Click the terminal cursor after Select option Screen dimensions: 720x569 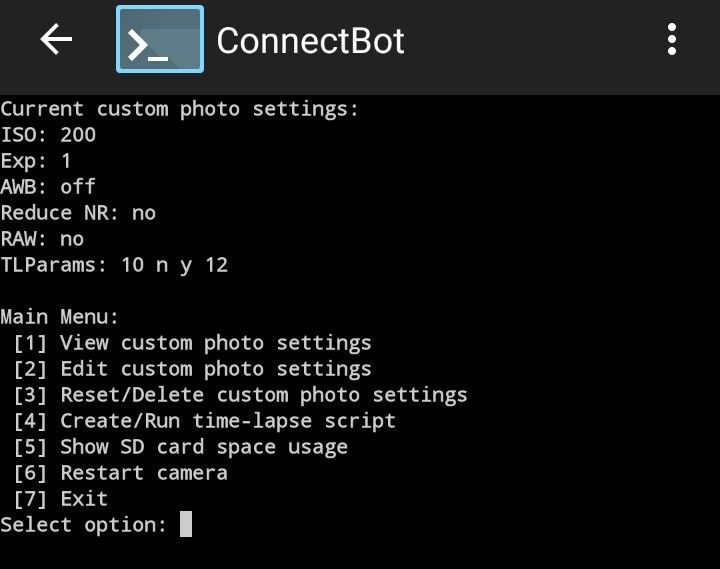click(186, 525)
